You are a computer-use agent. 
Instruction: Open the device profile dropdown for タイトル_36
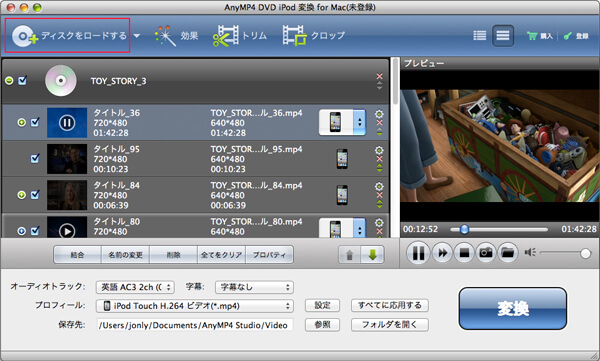tap(359, 123)
